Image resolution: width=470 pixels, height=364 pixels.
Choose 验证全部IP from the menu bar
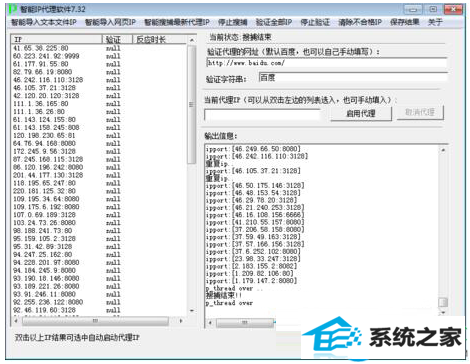point(274,22)
